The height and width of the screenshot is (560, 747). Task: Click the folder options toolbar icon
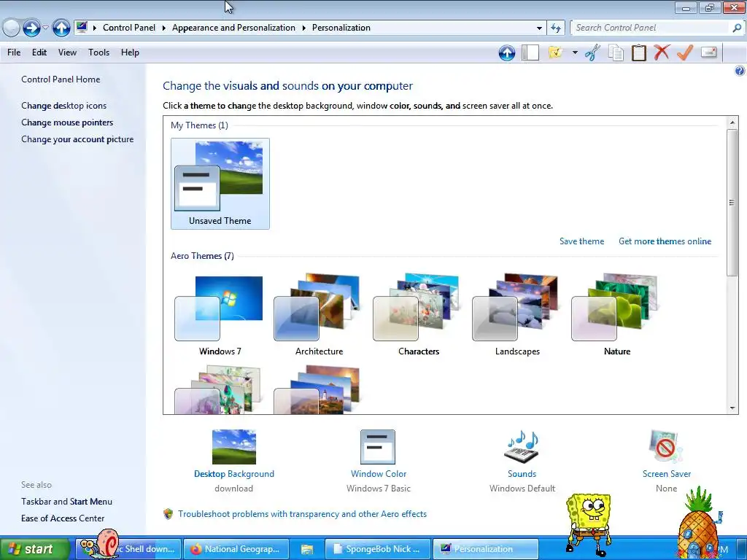tap(555, 52)
